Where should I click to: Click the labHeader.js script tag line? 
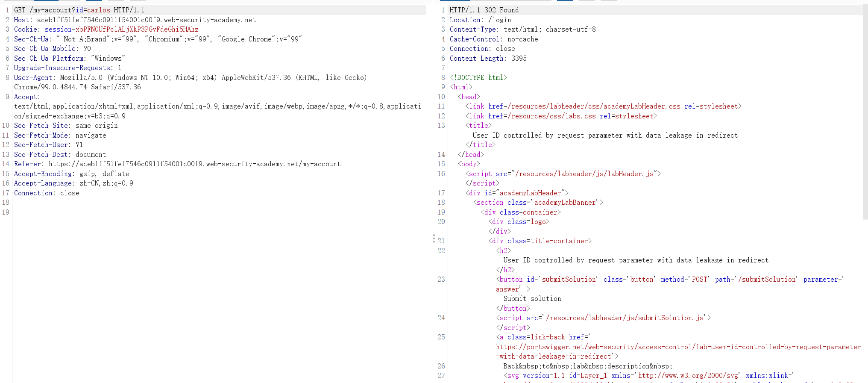(563, 174)
